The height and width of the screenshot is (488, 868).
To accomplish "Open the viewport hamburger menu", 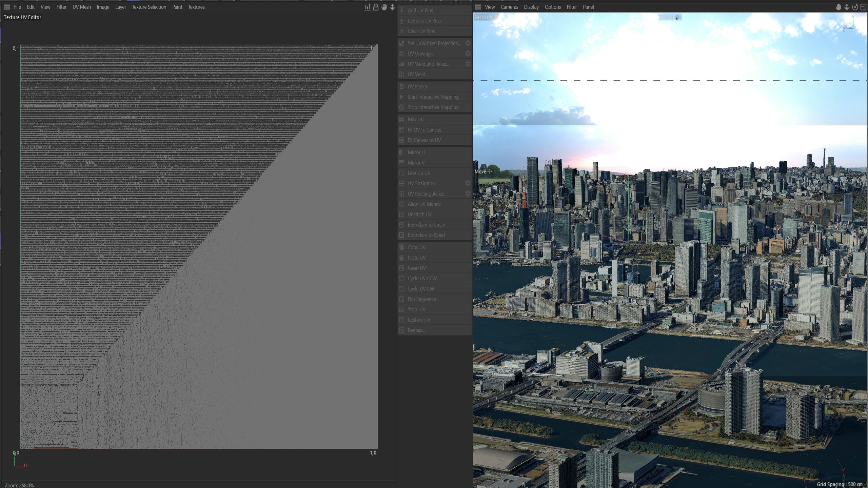I will pos(478,7).
